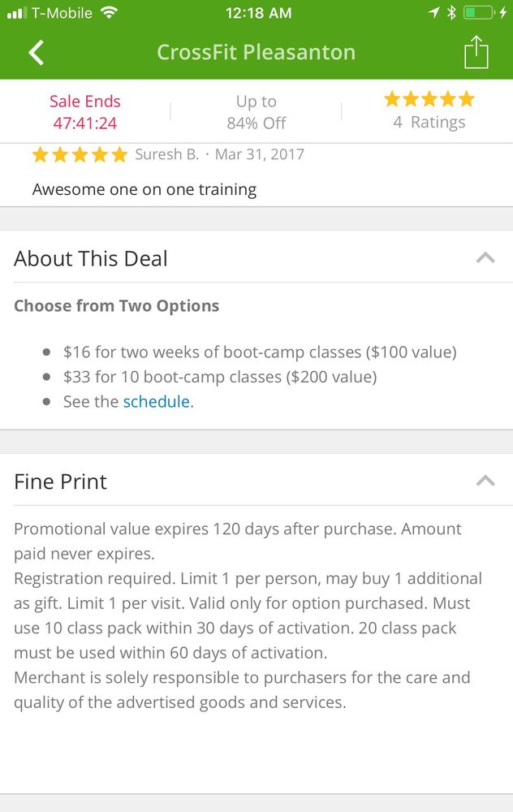Viewport: 513px width, 812px height.
Task: Click the cellular signal bars icon
Action: (x=16, y=14)
